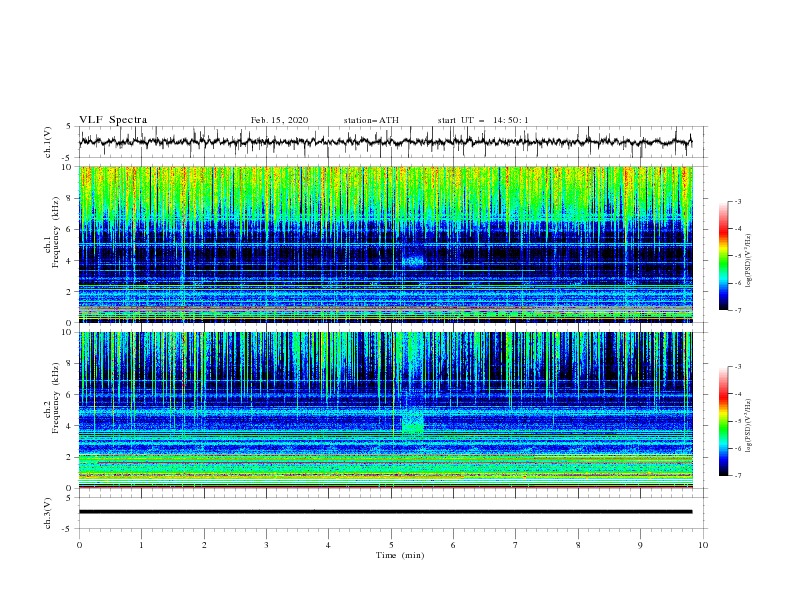The height and width of the screenshot is (612, 792).
Task: Click the ch.1 voltage waveform trace
Action: click(386, 142)
